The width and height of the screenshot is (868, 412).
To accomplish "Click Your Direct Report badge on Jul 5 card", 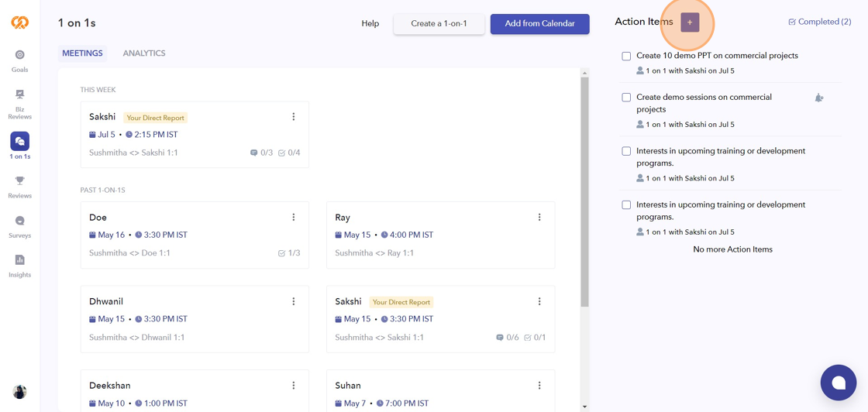I will [156, 118].
